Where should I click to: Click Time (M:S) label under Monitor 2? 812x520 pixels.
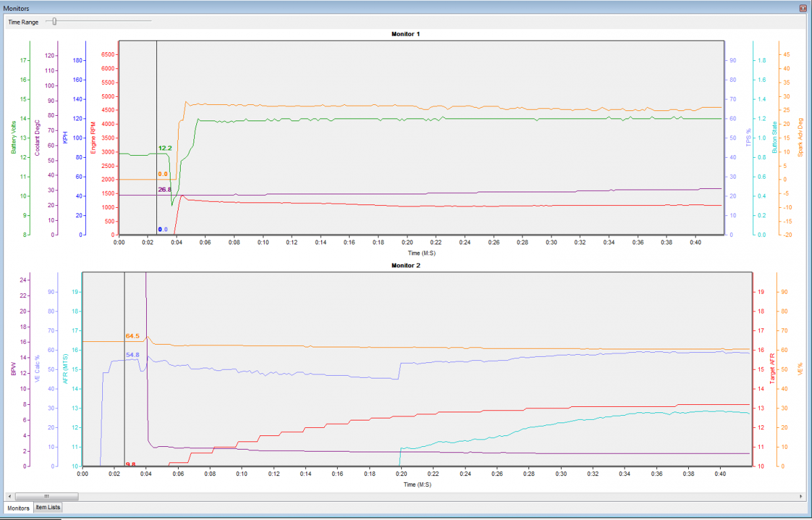click(416, 485)
